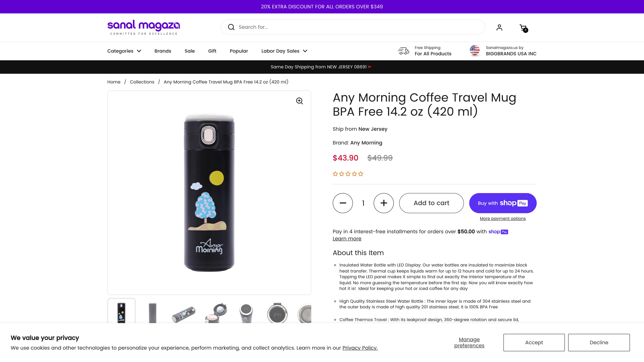
Task: Increase quantity with plus button
Action: click(384, 203)
